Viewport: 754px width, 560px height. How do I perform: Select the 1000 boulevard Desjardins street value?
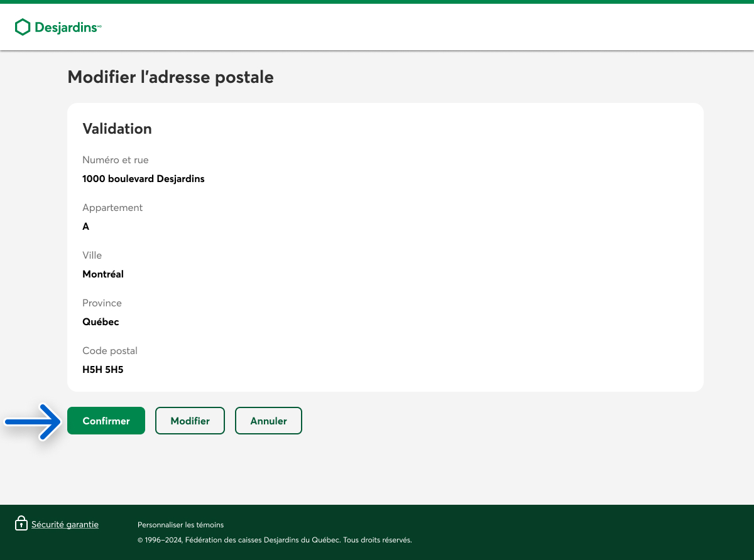143,179
